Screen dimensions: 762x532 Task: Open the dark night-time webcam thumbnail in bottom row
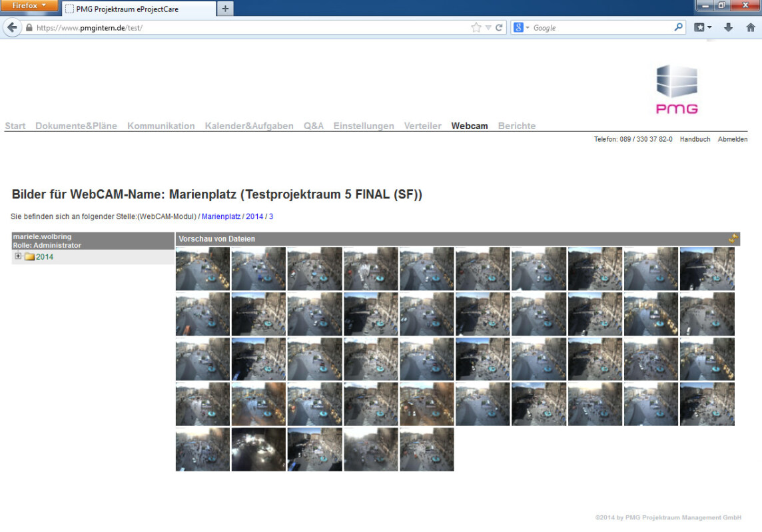[258, 449]
